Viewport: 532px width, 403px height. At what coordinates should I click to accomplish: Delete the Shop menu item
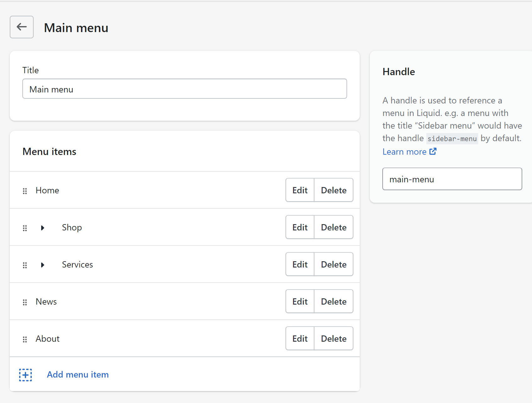[x=334, y=227]
